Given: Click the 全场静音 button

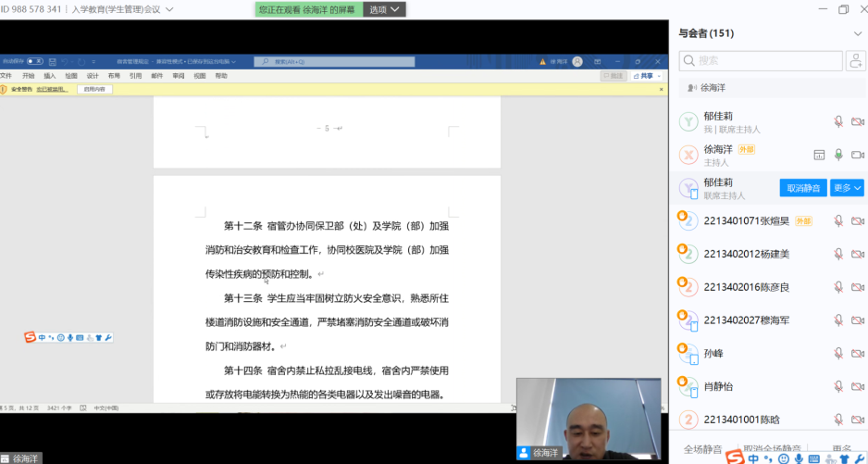Looking at the screenshot, I should pos(703,449).
